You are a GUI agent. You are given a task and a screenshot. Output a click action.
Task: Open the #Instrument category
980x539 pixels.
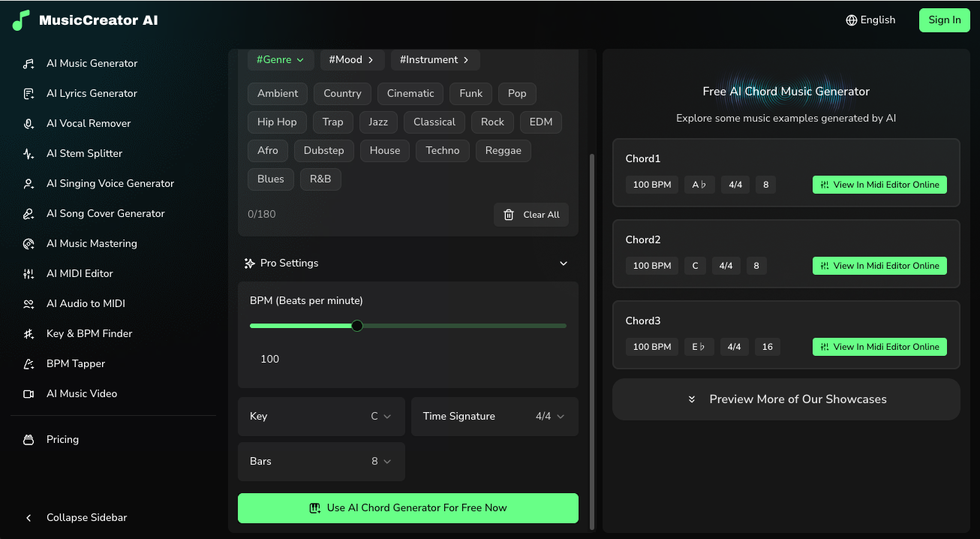[x=435, y=59]
